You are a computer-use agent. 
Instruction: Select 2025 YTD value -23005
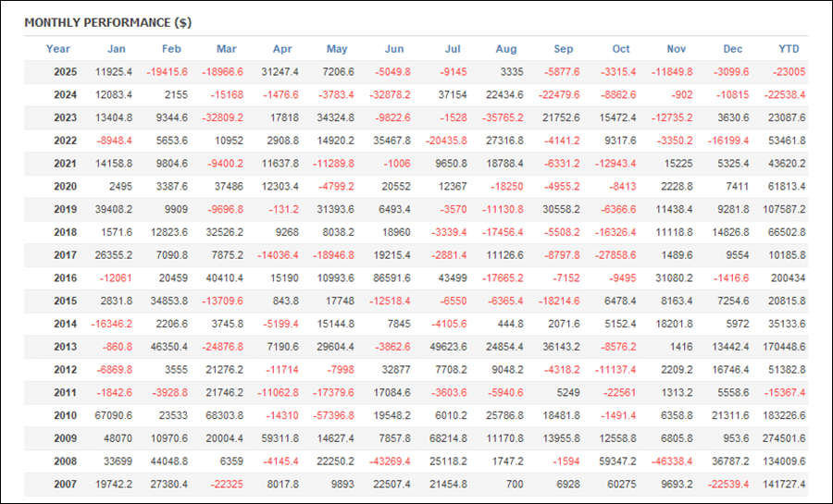click(788, 72)
